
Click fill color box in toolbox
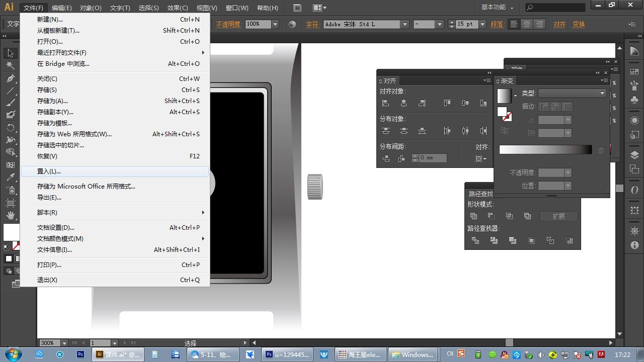pyautogui.click(x=11, y=232)
